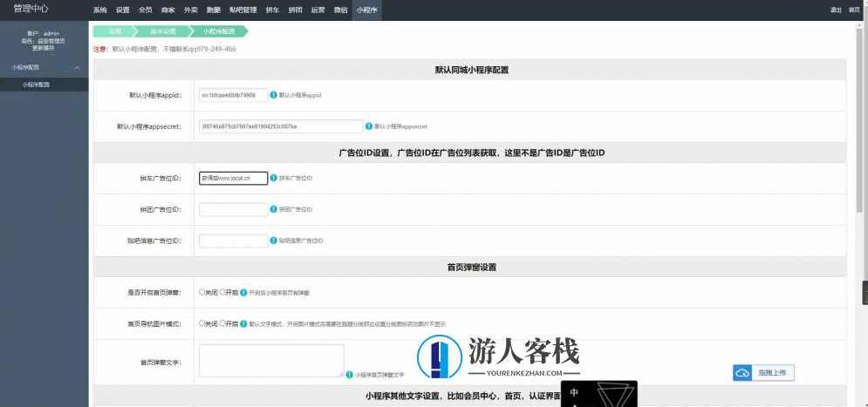Open the 拼团 top menu

(x=295, y=10)
